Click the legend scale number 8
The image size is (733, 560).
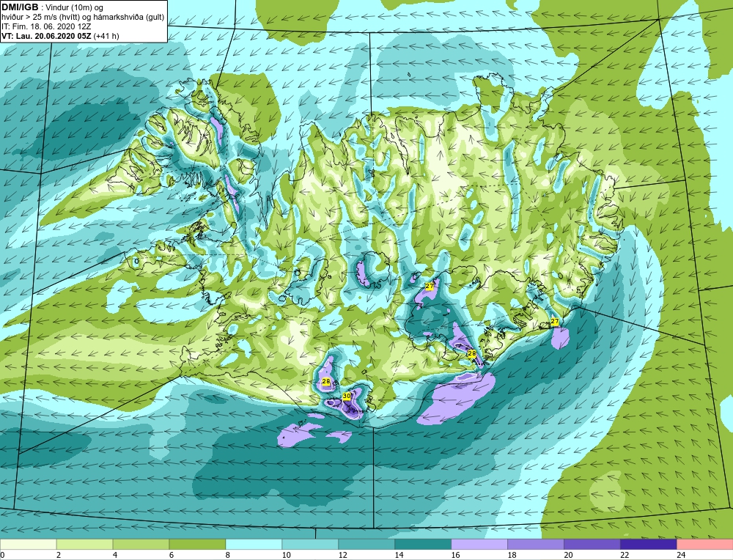(228, 555)
